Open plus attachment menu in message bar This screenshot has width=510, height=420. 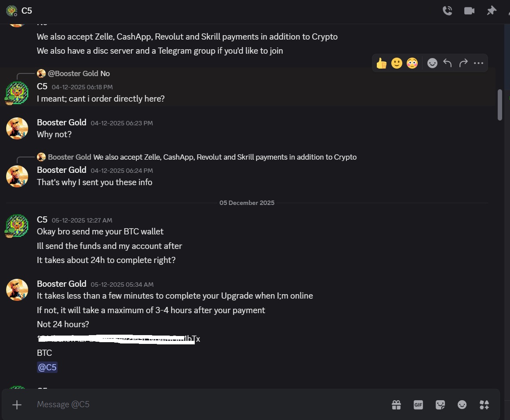coord(17,405)
